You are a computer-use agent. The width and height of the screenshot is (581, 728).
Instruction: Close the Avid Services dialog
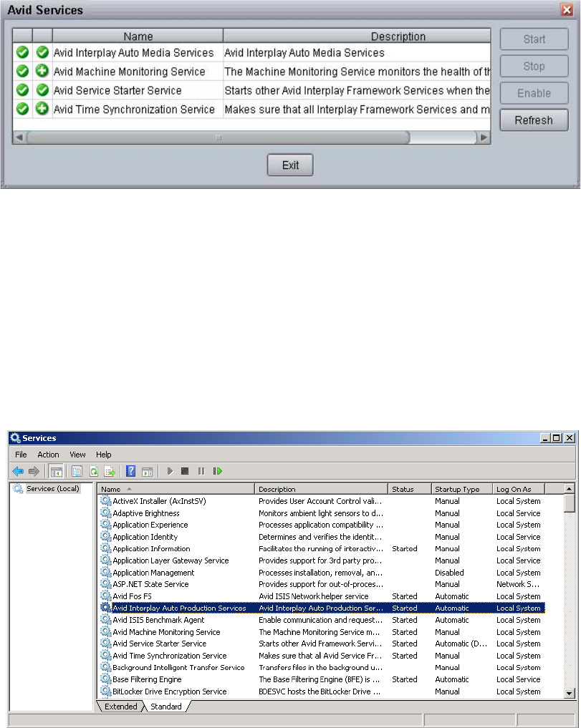[x=567, y=10]
